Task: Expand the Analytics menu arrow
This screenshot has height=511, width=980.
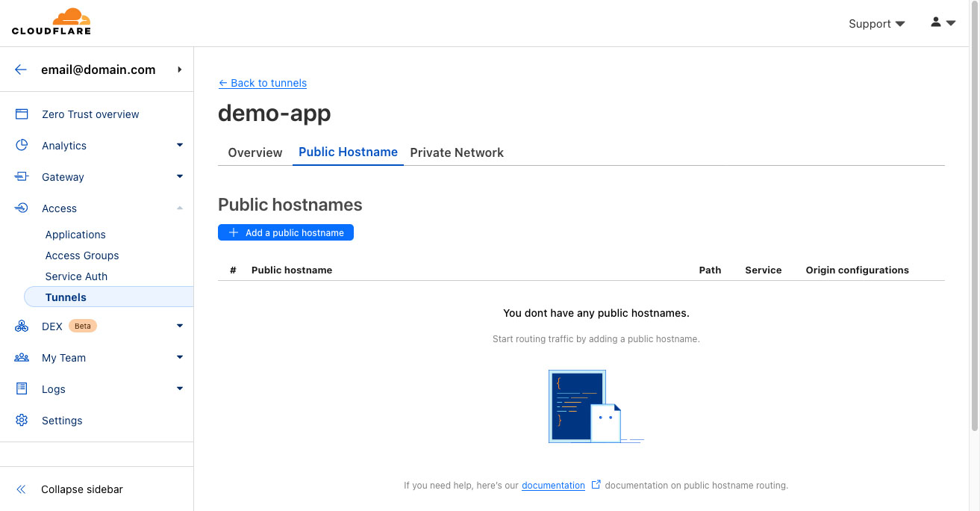Action: coord(180,146)
